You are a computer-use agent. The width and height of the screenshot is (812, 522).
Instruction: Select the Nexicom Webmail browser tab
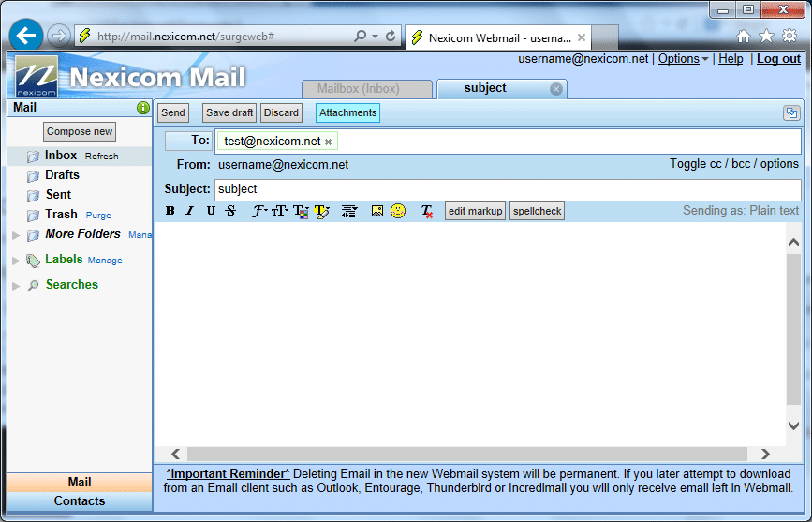coord(500,37)
